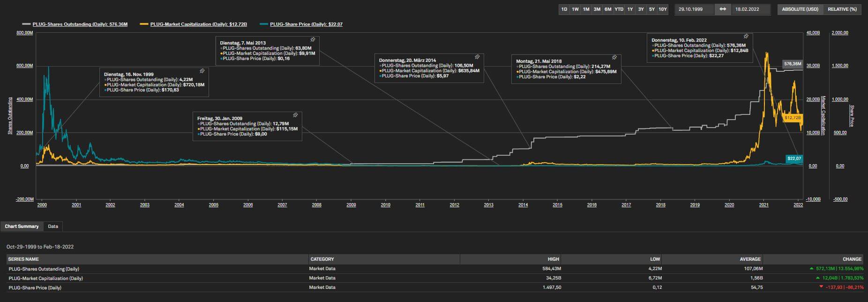868x302 pixels.
Task: Click the PLUG-Shares Outstanding (Daily) table row name
Action: coord(44,269)
